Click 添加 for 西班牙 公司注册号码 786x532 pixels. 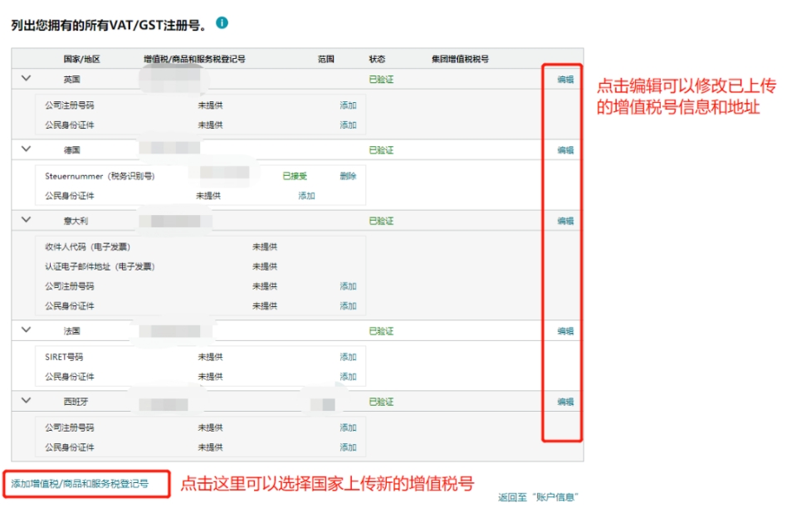click(348, 427)
